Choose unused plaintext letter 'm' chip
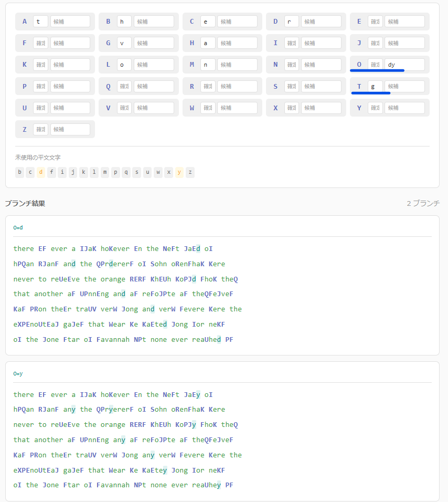Image resolution: width=448 pixels, height=502 pixels. click(105, 172)
